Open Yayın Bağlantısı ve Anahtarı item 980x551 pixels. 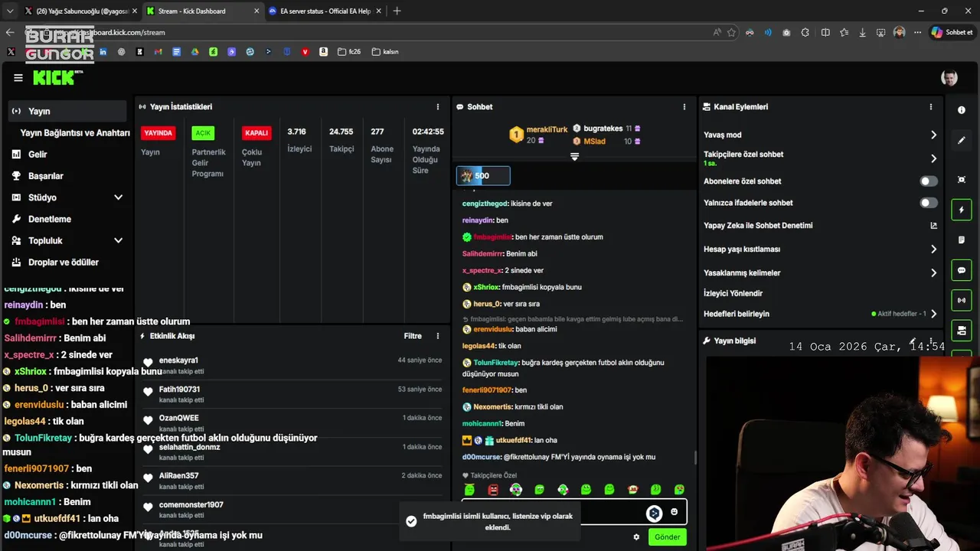coord(74,133)
